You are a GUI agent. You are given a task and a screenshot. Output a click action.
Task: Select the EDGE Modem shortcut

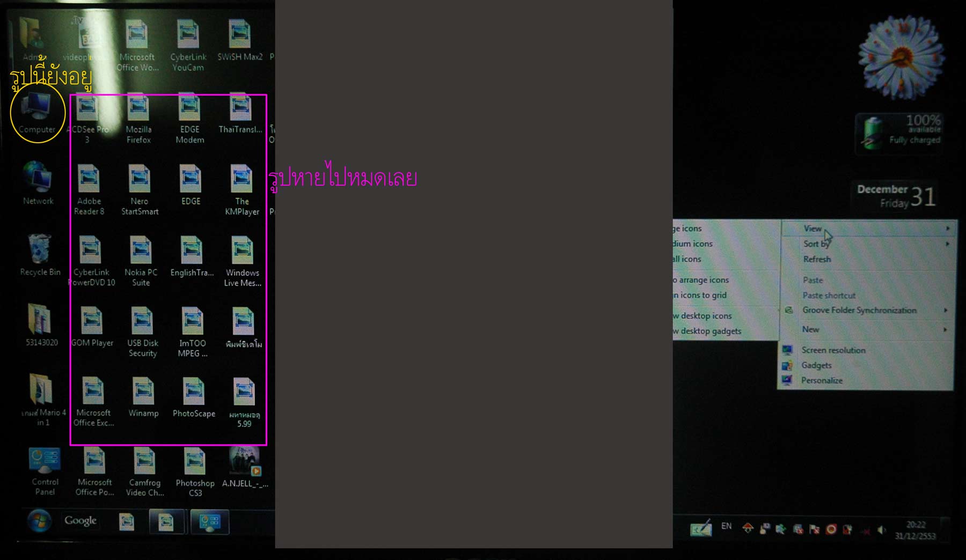click(190, 119)
